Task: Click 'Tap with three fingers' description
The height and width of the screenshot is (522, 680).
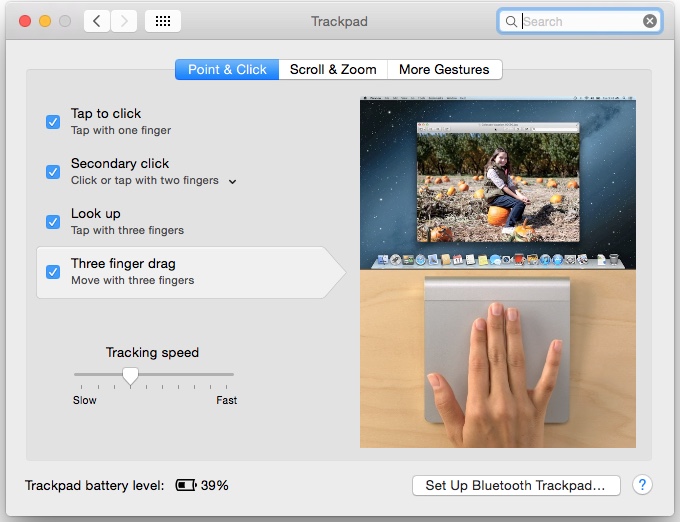Action: 128,230
